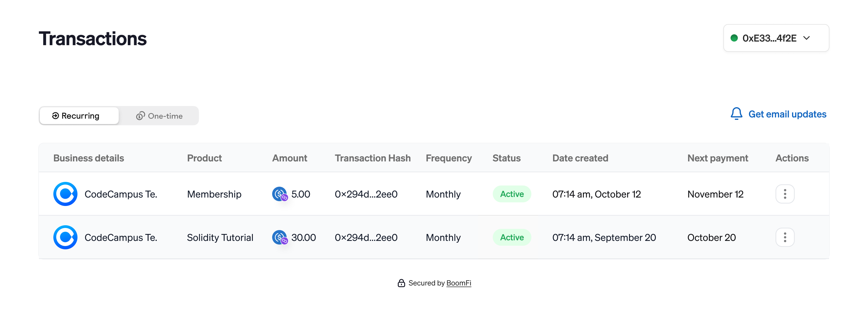Click the Next payment column header
This screenshot has width=868, height=321.
coord(718,158)
